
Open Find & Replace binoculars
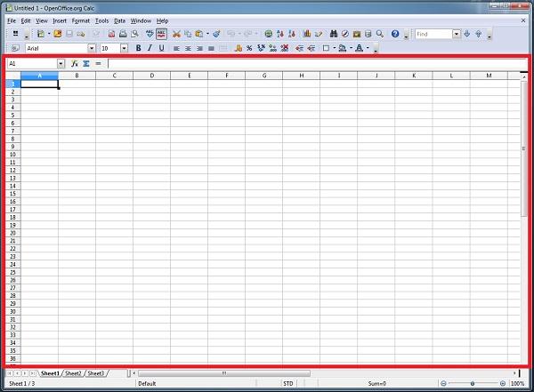coord(334,34)
